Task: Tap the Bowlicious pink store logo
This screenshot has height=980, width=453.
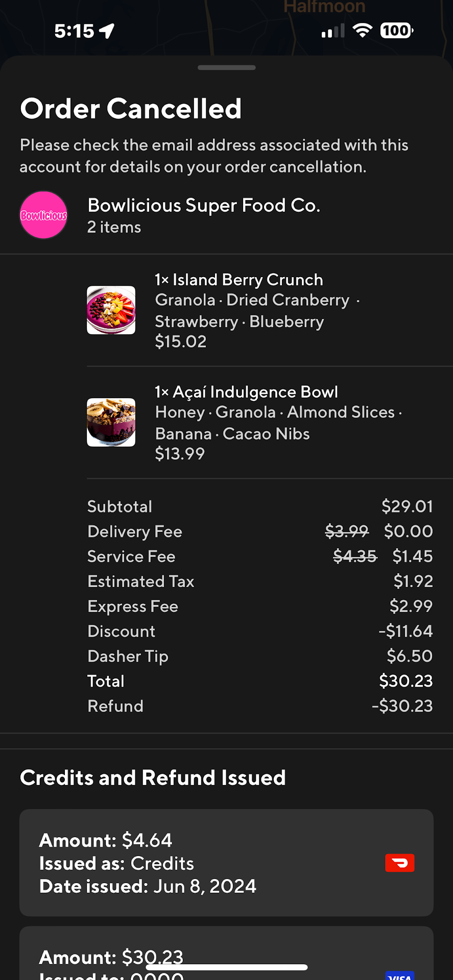Action: 43,215
